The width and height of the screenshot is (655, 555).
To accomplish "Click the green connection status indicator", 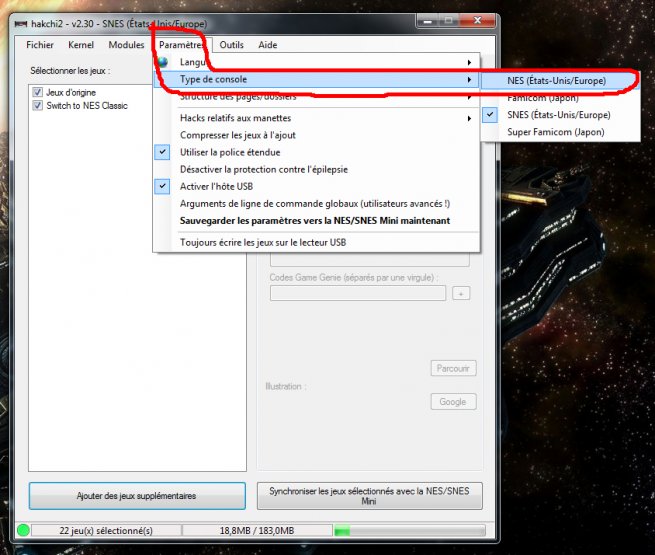I will [x=23, y=530].
